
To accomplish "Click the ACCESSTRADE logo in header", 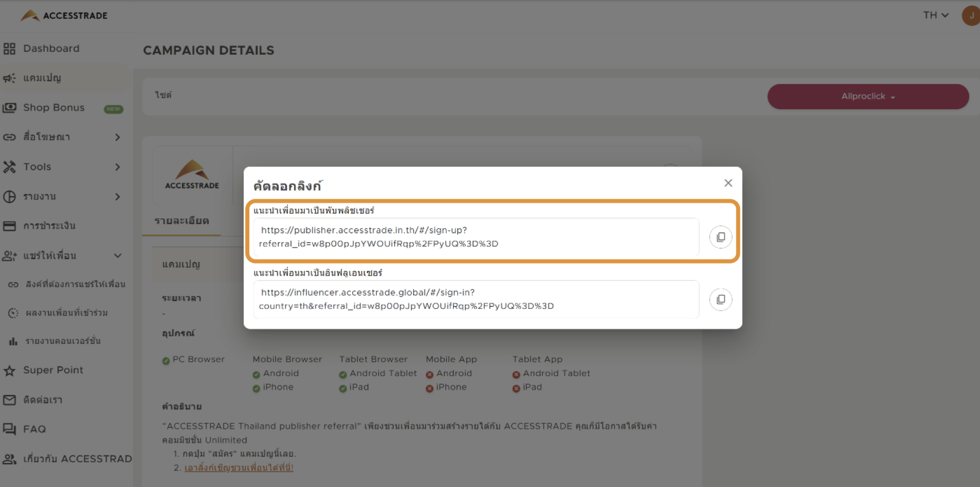I will coord(64,16).
